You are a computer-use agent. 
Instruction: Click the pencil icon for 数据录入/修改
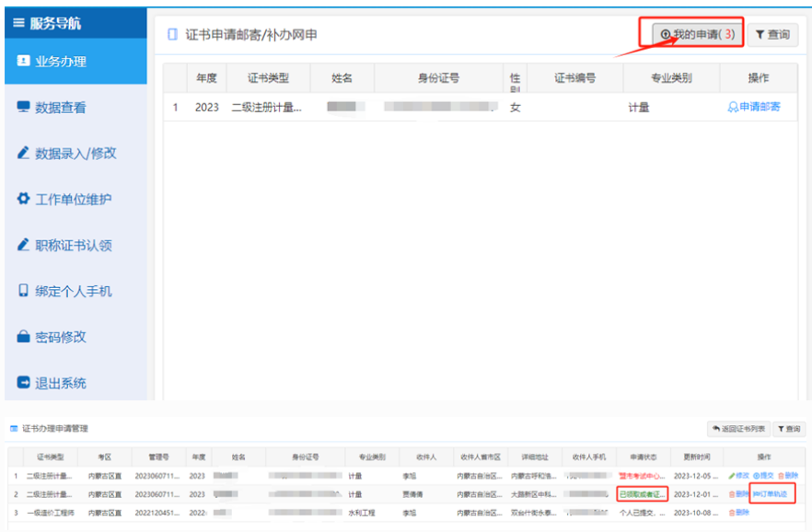(x=24, y=154)
